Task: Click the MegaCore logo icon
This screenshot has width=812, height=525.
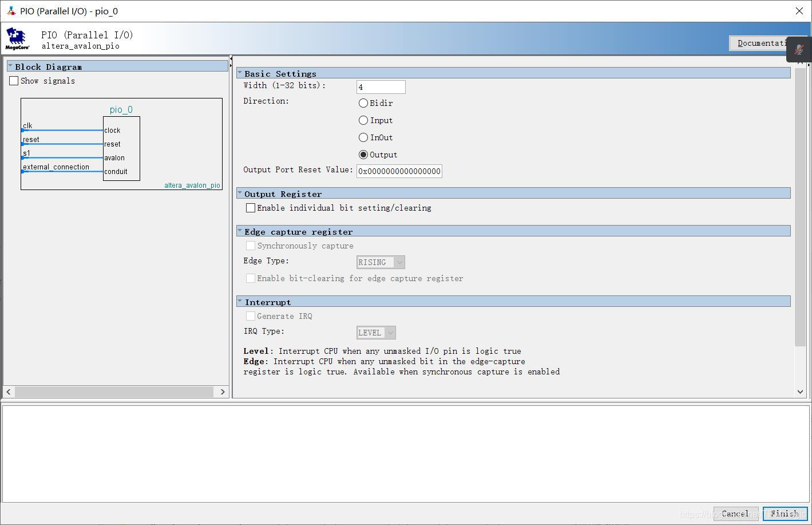Action: [17, 38]
